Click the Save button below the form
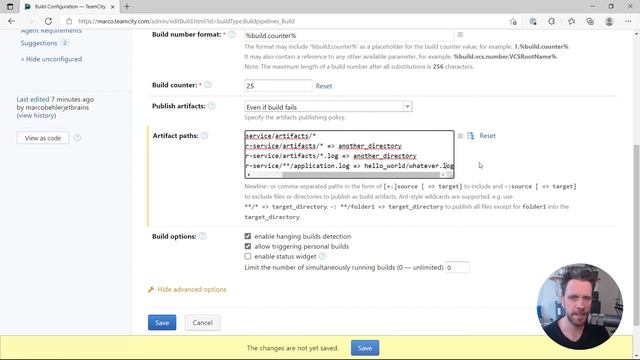640x360 pixels. click(162, 322)
